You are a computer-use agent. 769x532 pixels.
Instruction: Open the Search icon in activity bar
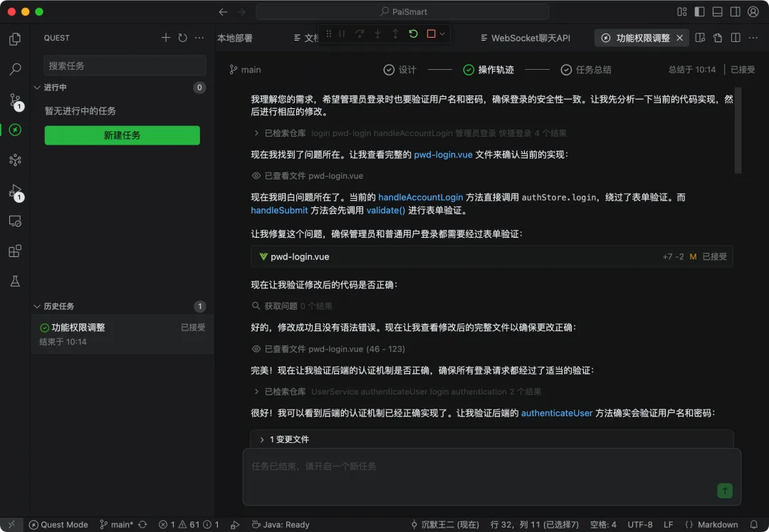pos(15,69)
